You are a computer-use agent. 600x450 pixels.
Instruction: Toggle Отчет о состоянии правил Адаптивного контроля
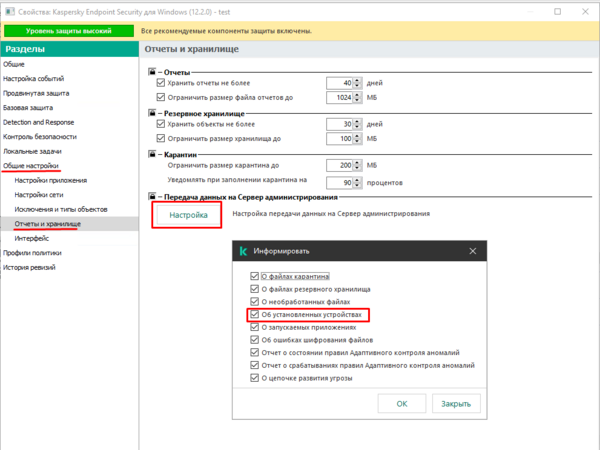coord(254,352)
